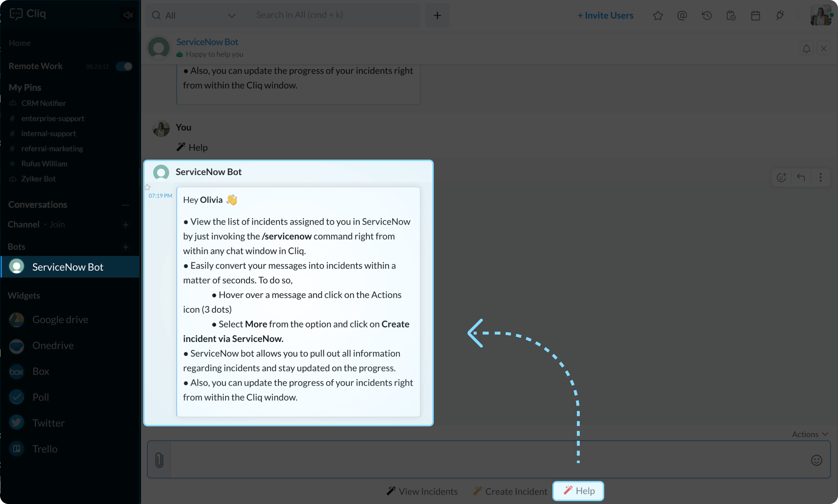
Task: Click ServiceNow Bot avatar in chat header
Action: [159, 47]
